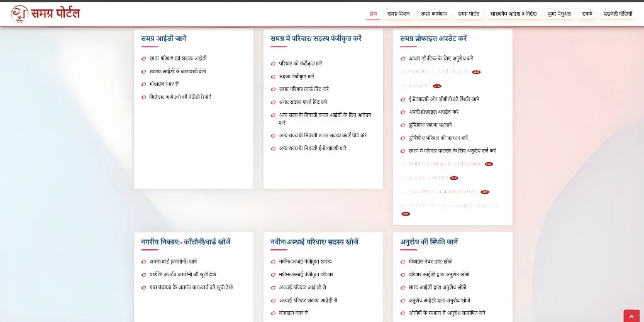The image size is (644, 322).
Task: Open the यूजर मैनुअल menu item
Action: pyautogui.click(x=559, y=14)
